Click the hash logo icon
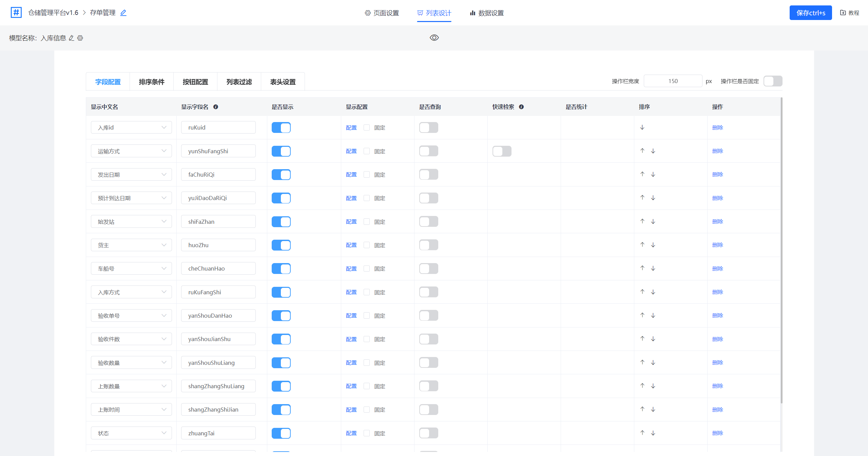 coord(16,13)
